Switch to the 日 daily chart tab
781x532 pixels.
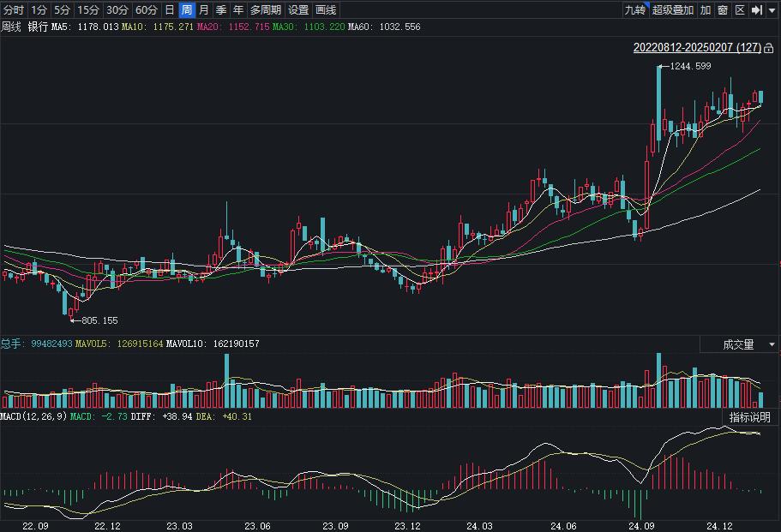pyautogui.click(x=168, y=10)
